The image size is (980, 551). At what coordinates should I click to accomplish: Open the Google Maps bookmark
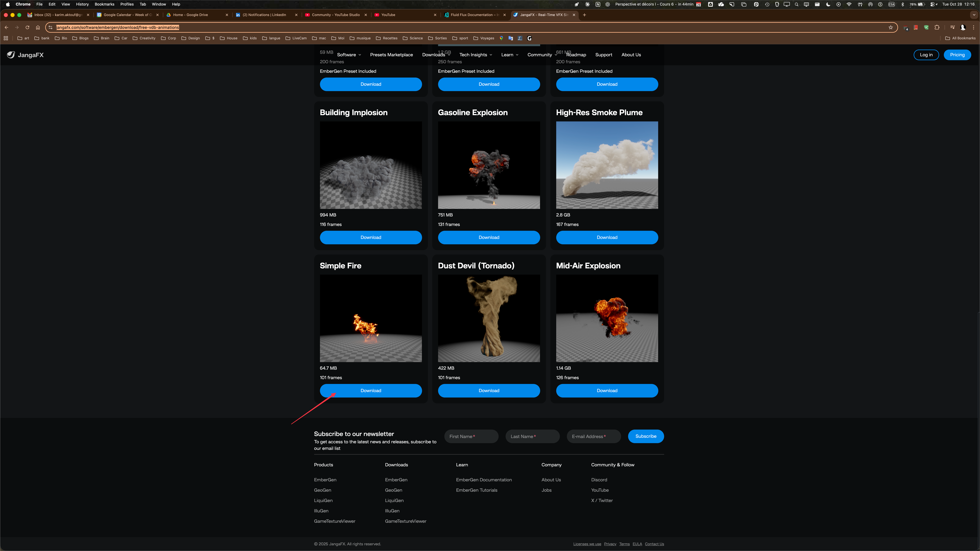(501, 38)
